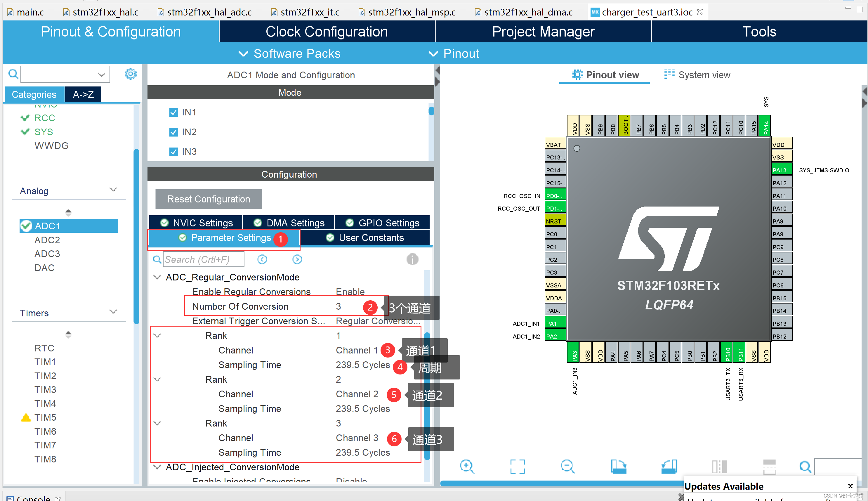This screenshot has height=501, width=868.
Task: Switch to the System view tab
Action: tap(697, 75)
